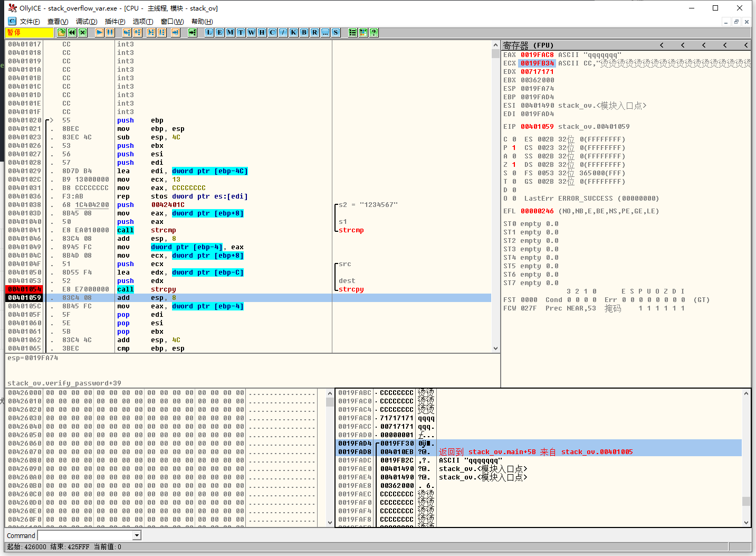The image size is (756, 556).
Task: Open the Call stack window (K)
Action: click(x=294, y=33)
